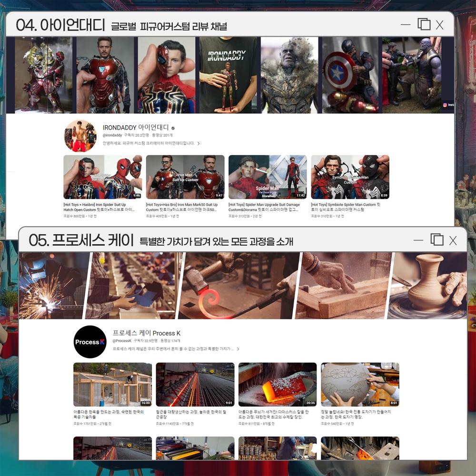Open the title '철근을 대량생산하는 과정'
476x476 pixels.
coord(191,415)
